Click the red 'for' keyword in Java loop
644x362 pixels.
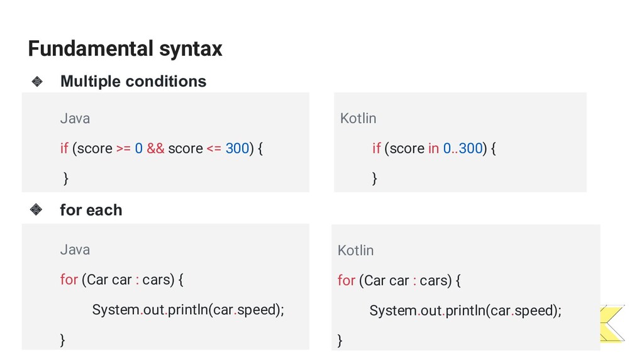pos(69,280)
